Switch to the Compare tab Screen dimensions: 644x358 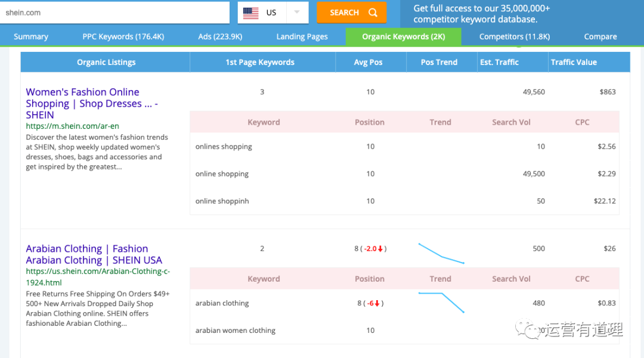click(600, 36)
